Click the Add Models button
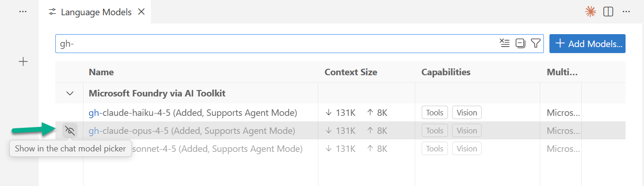Screen dimensions: 644x186 click(587, 43)
